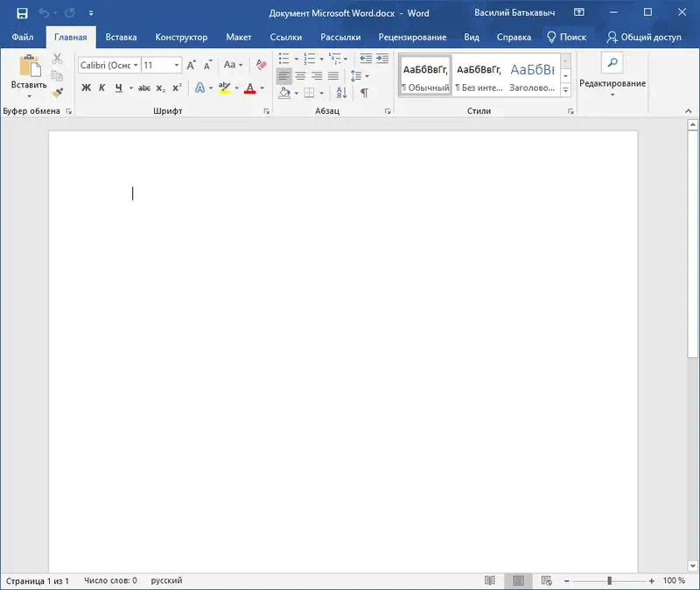Open the font size dropdown showing 11
Screen dimensions: 700x590
click(x=177, y=66)
